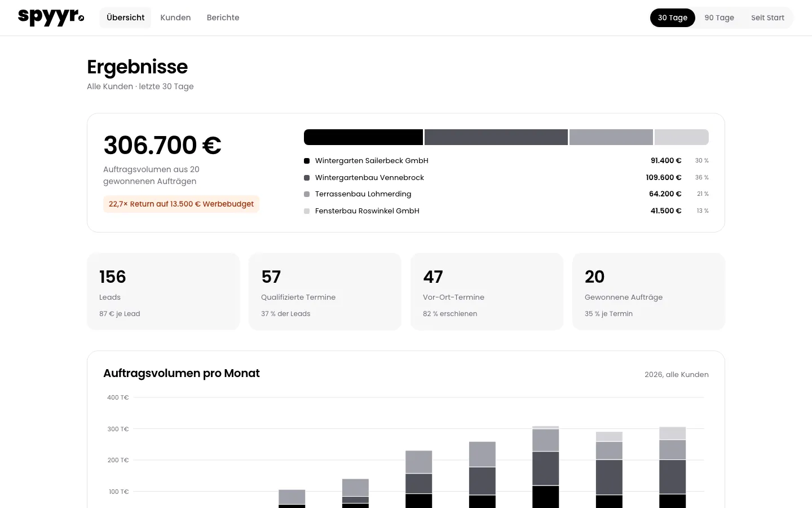Screen dimensions: 812x508
Task: Click the Ergebnisse page heading
Action: tap(137, 67)
